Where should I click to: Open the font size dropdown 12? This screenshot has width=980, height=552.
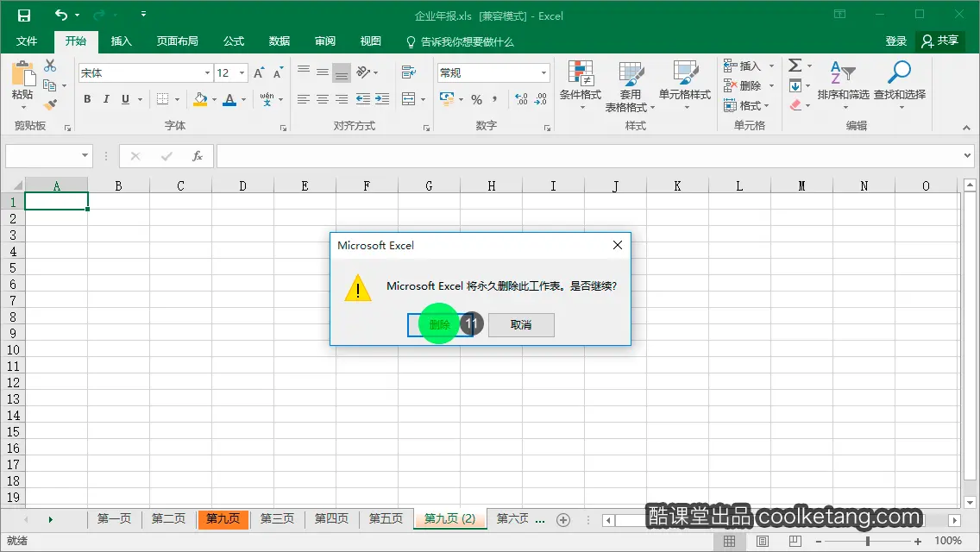coord(242,73)
